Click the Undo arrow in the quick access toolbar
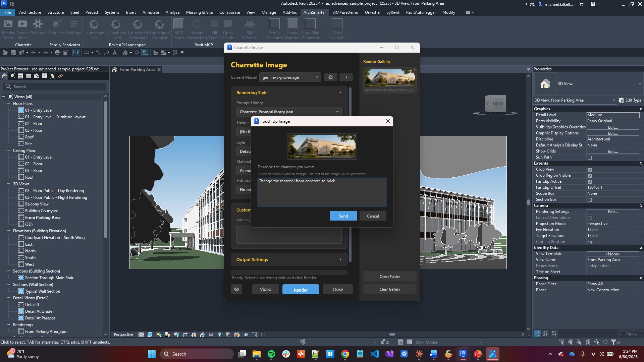 (x=34, y=53)
